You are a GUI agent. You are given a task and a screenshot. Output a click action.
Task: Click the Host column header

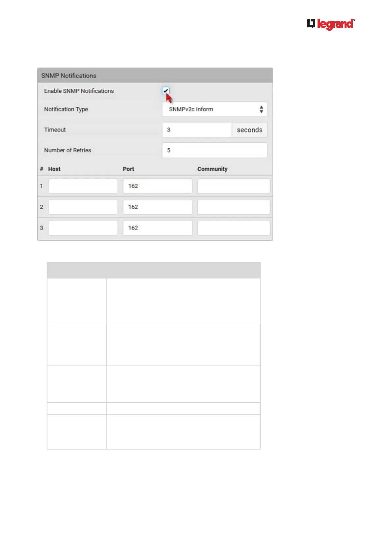click(54, 169)
